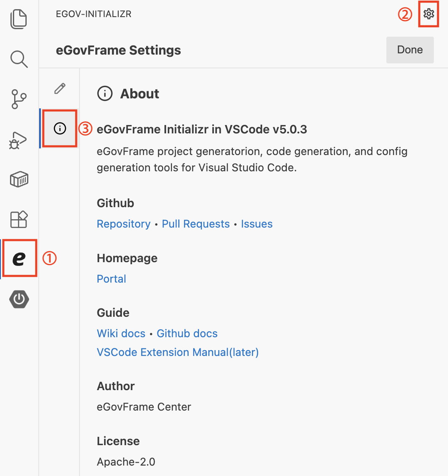Viewport: 448px width, 476px height.
Task: Open the Search view in activity bar
Action: coord(19,59)
